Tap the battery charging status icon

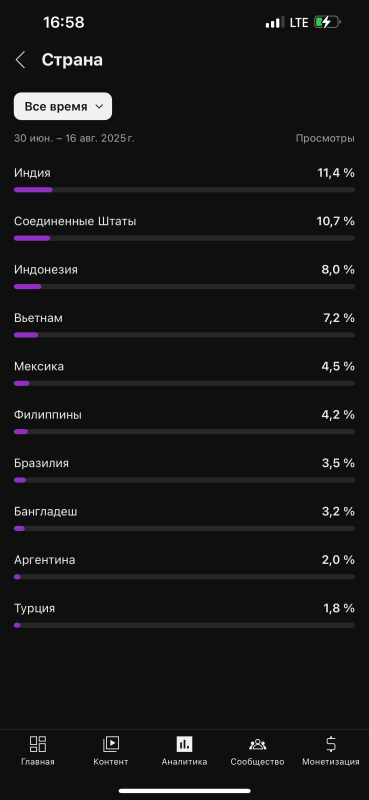(x=327, y=22)
